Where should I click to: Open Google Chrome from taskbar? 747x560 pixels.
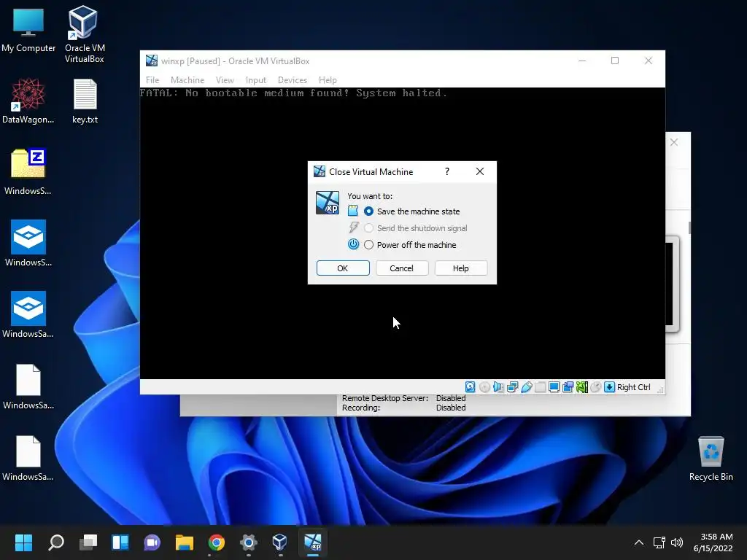[216, 542]
